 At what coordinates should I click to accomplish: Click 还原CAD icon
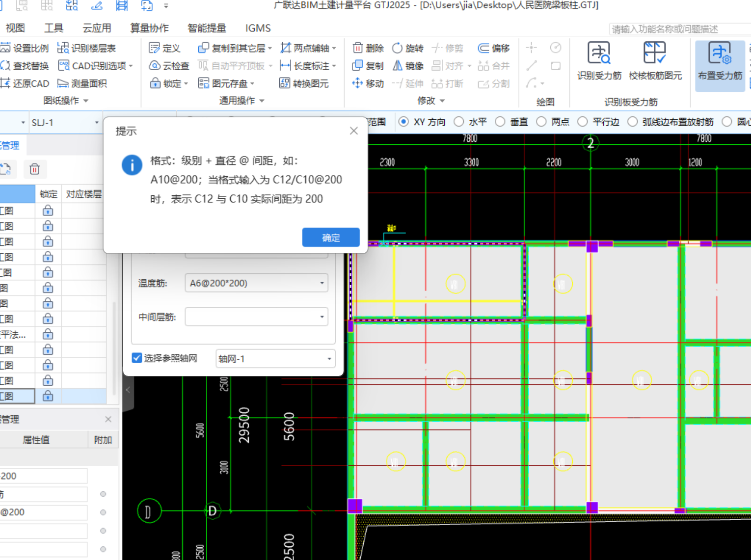pos(5,83)
